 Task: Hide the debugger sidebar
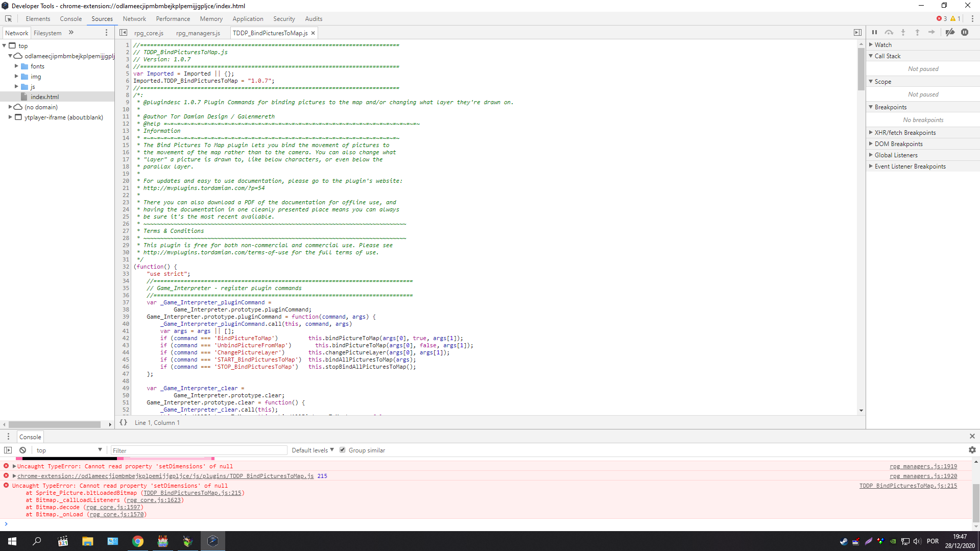pos(857,33)
